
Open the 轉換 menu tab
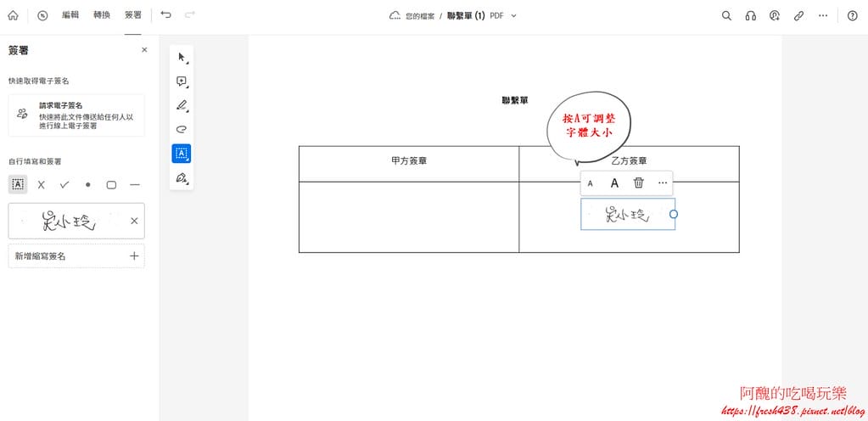click(x=102, y=15)
